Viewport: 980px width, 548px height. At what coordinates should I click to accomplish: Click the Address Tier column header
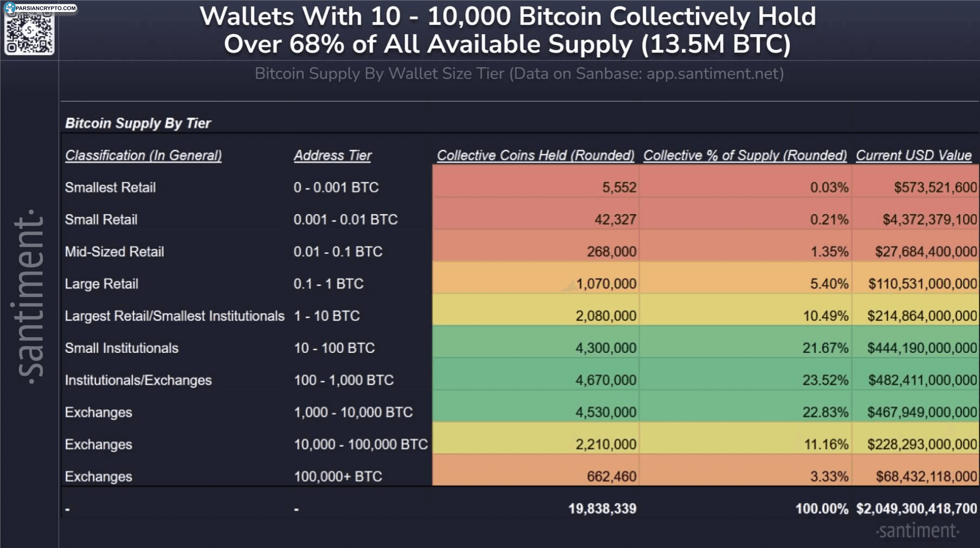point(332,156)
